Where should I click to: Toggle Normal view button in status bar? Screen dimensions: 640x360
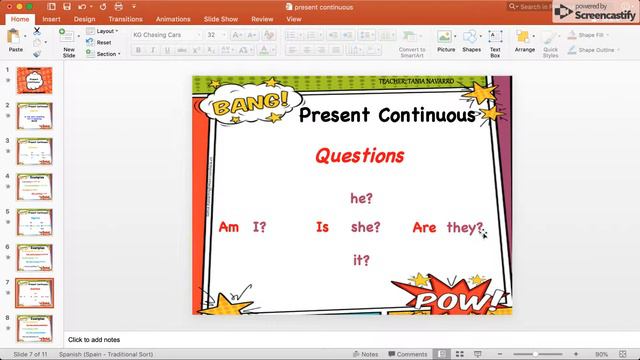point(442,354)
